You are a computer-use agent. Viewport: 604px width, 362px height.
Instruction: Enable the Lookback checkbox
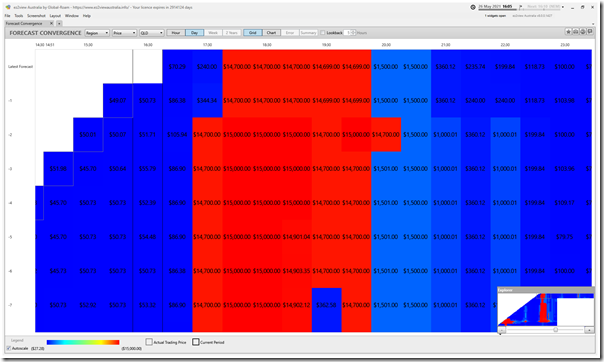[323, 33]
